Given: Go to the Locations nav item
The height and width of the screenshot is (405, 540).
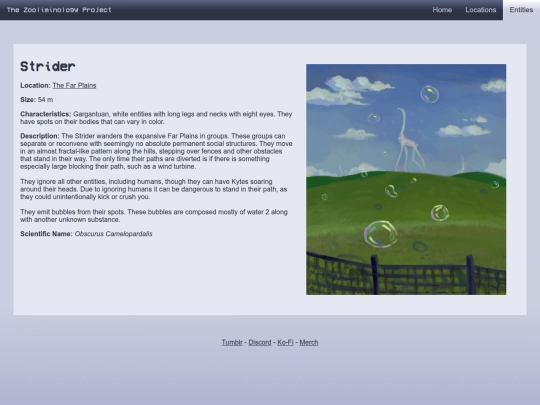Looking at the screenshot, I should pyautogui.click(x=481, y=10).
